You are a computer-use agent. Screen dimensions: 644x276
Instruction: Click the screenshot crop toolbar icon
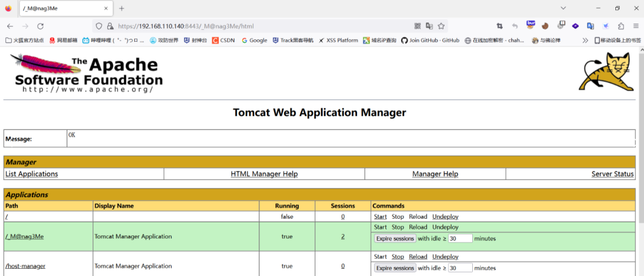(x=500, y=26)
